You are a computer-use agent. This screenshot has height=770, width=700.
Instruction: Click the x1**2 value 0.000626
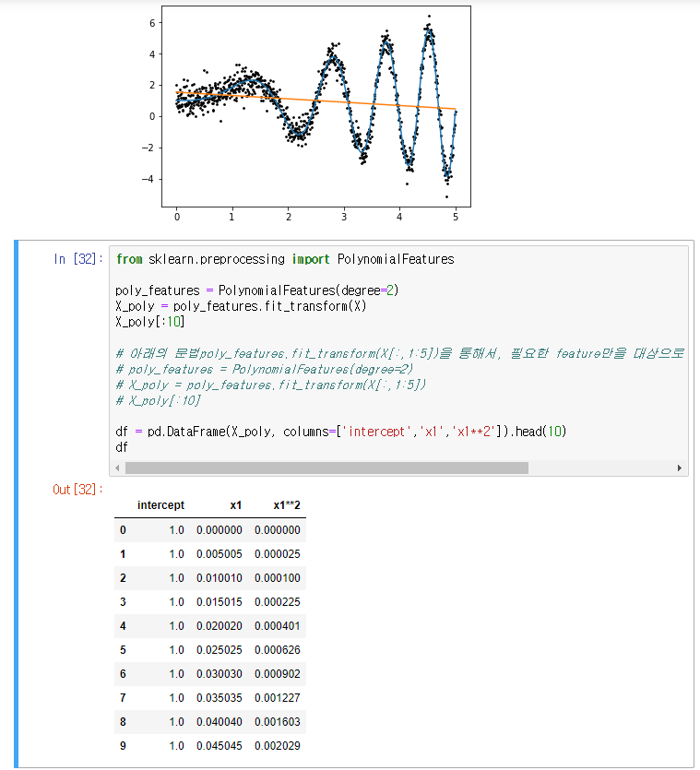pos(278,650)
